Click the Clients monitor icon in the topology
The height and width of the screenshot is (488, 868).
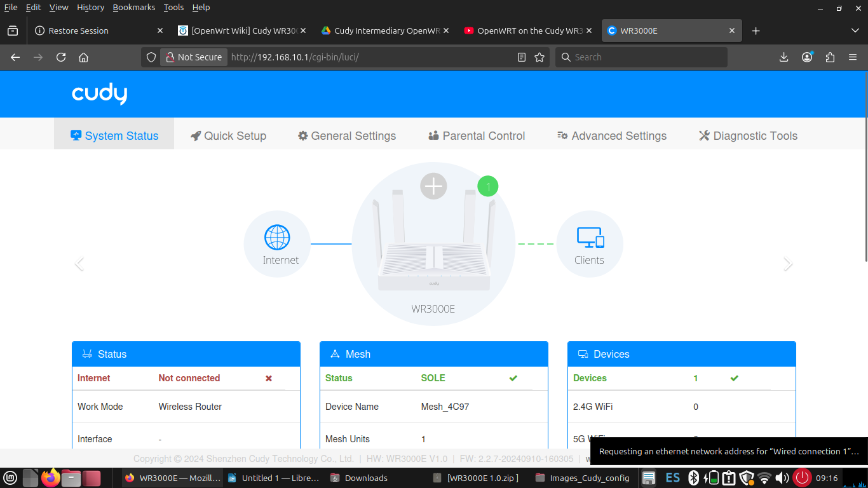click(590, 236)
